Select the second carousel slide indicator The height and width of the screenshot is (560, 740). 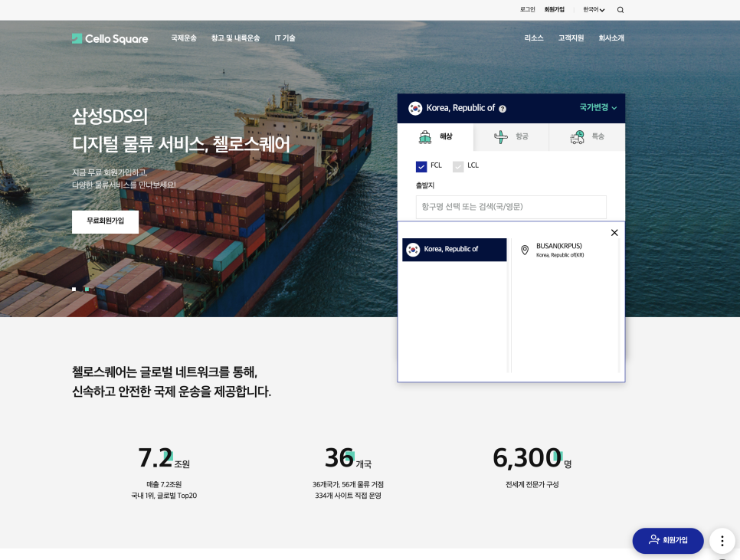click(87, 290)
